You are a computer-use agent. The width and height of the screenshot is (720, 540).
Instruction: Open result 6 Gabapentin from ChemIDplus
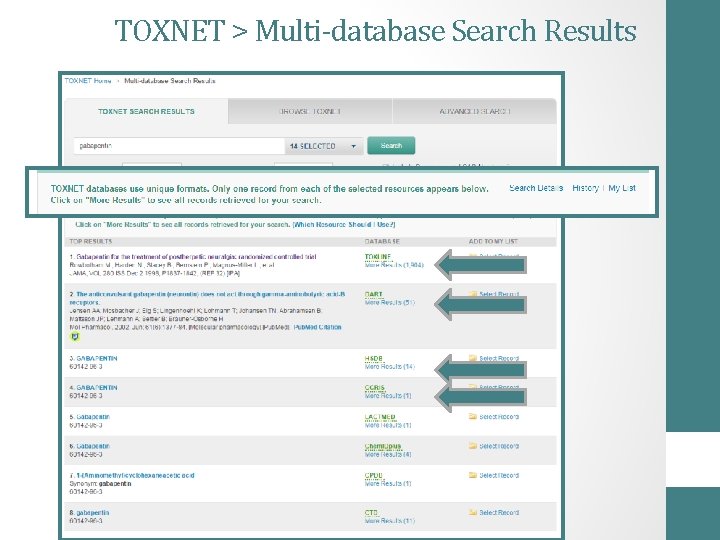pyautogui.click(x=93, y=446)
